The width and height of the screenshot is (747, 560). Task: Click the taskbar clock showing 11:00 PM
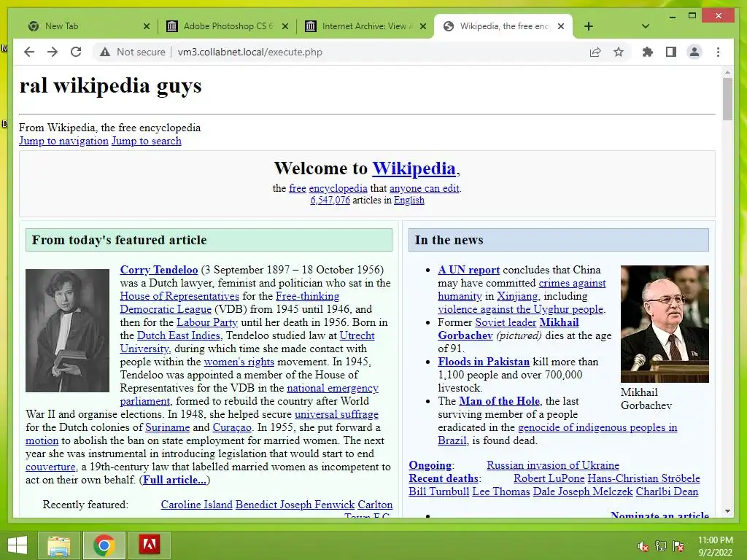pos(715,546)
